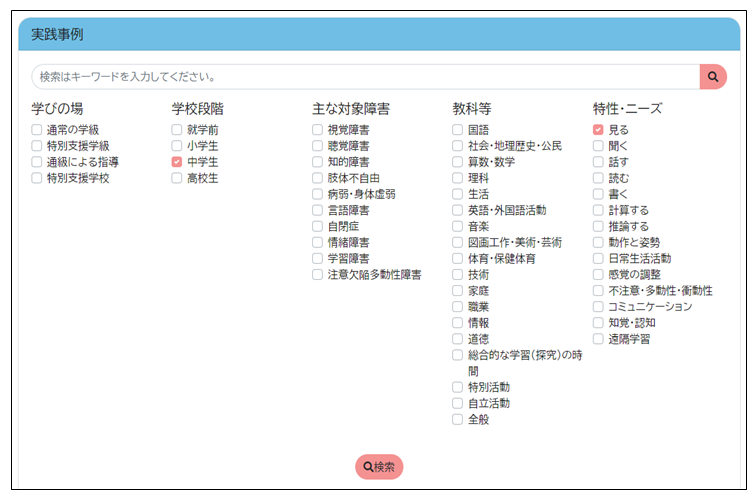Click the magnifier icon beside the keyword field
Screen dimensions: 756x501
pyautogui.click(x=713, y=77)
